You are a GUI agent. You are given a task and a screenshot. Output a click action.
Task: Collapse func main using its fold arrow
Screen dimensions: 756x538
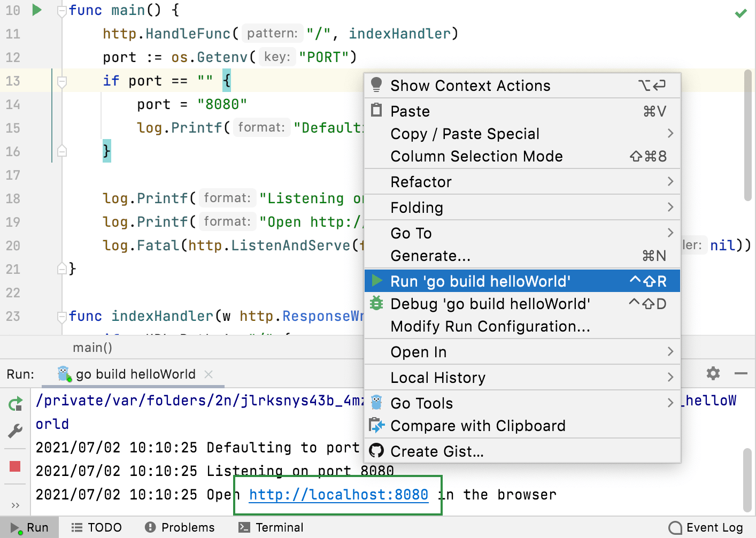(x=61, y=10)
